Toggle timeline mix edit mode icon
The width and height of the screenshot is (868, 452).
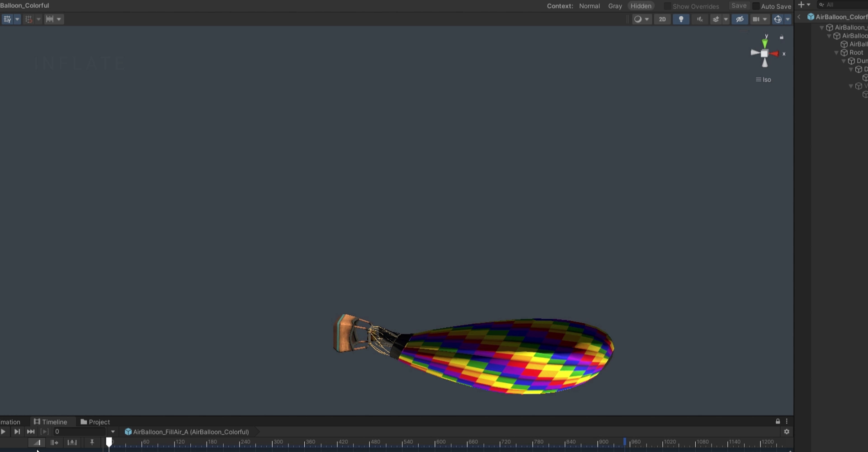coord(37,443)
